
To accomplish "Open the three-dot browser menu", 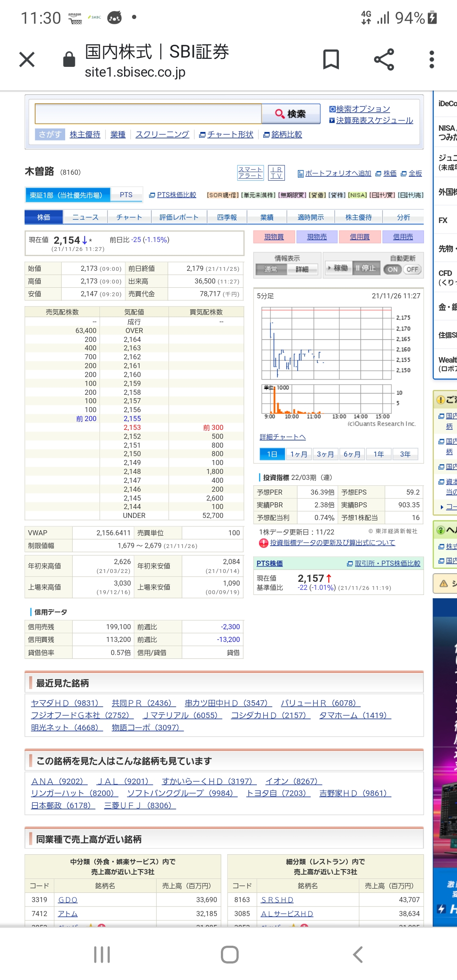I will point(432,59).
